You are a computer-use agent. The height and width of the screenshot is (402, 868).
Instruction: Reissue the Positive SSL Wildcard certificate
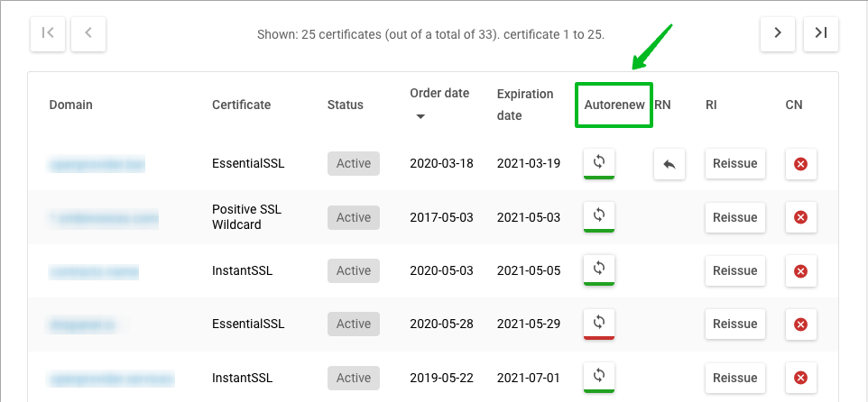[x=734, y=217]
